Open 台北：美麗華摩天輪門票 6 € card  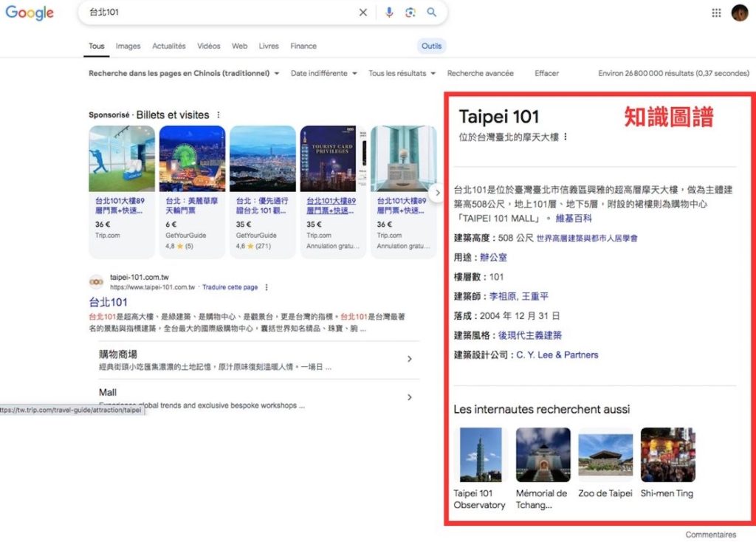click(x=192, y=192)
